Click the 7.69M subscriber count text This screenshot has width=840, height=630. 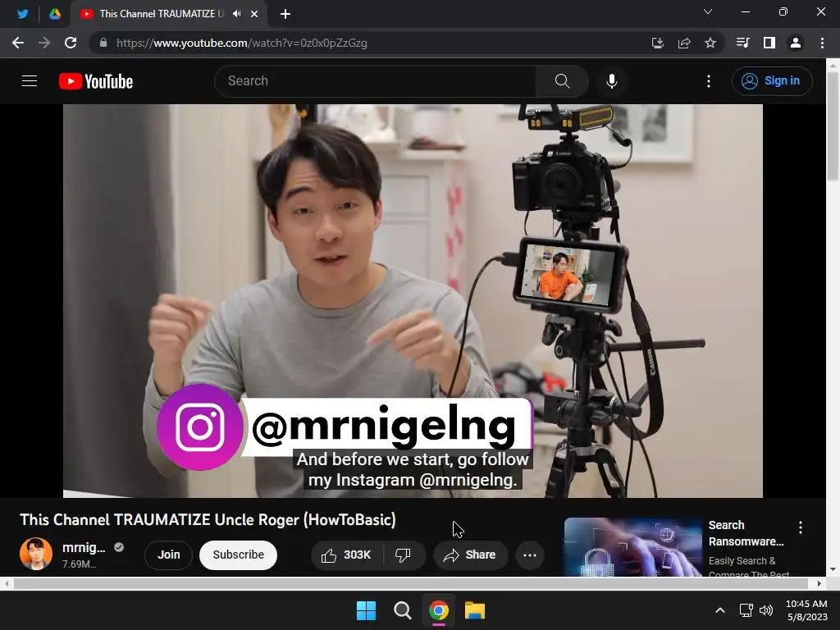click(x=80, y=564)
